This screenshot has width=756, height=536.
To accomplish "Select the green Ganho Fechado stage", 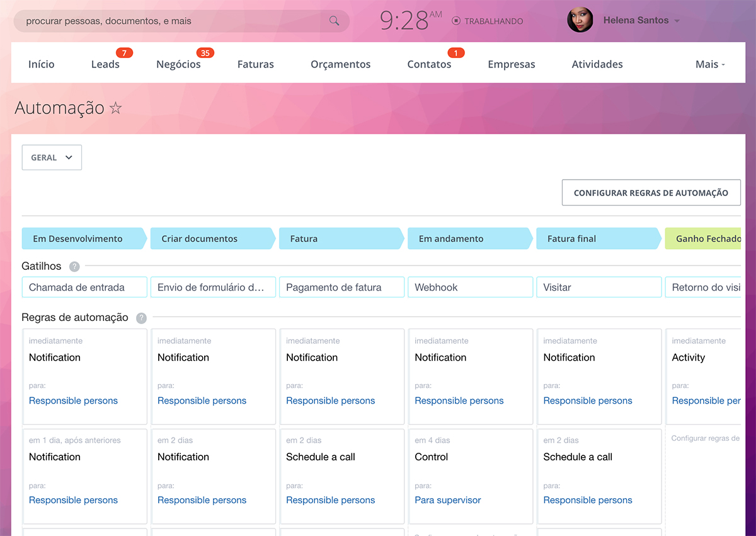I will [x=704, y=239].
